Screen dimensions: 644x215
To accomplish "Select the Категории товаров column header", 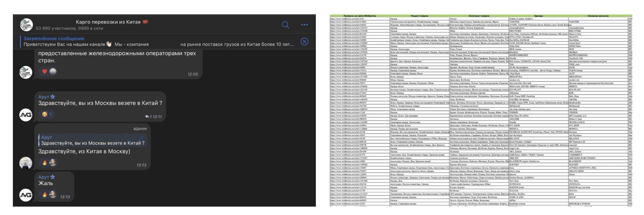I will [x=479, y=16].
